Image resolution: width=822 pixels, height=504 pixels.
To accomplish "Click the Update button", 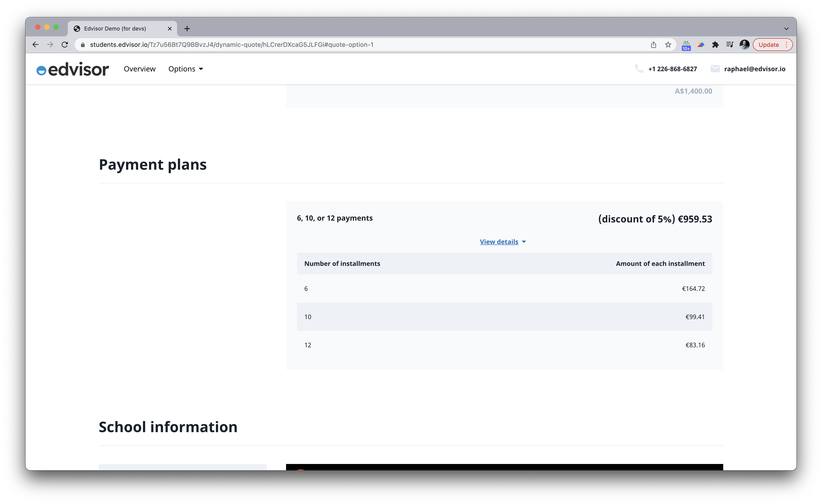I will click(x=768, y=45).
